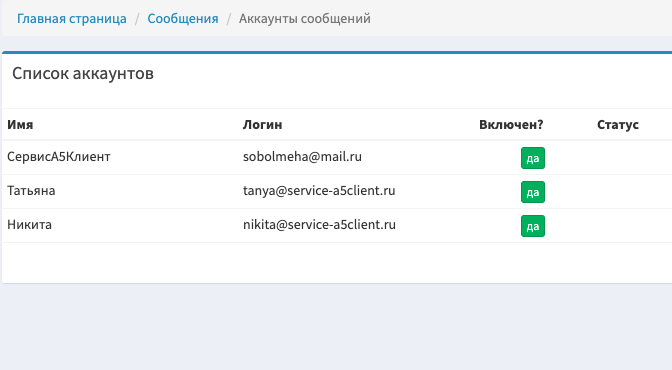Image resolution: width=672 pixels, height=370 pixels.
Task: Select the Никита account name
Action: coord(30,225)
